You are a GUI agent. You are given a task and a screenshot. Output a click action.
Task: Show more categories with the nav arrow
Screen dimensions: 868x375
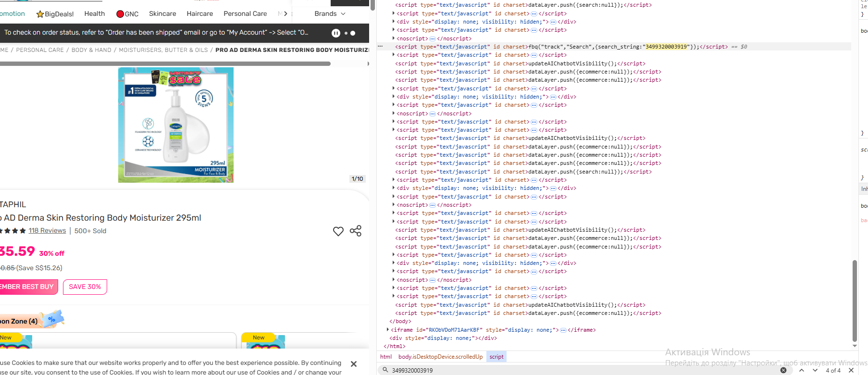[285, 13]
